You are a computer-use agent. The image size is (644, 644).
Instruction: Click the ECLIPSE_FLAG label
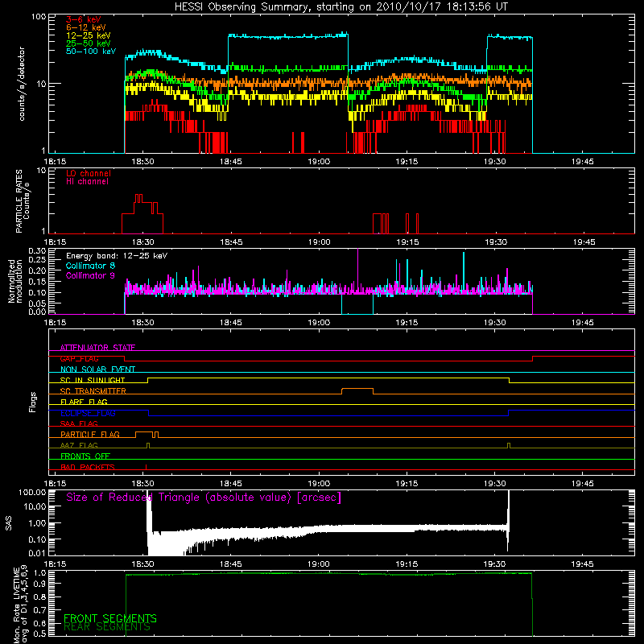tap(88, 413)
